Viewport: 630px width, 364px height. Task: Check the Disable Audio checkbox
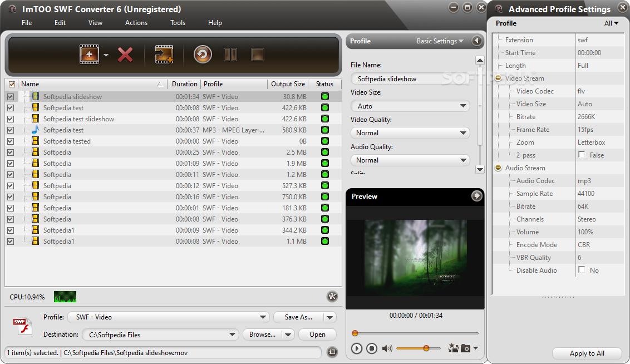click(582, 269)
